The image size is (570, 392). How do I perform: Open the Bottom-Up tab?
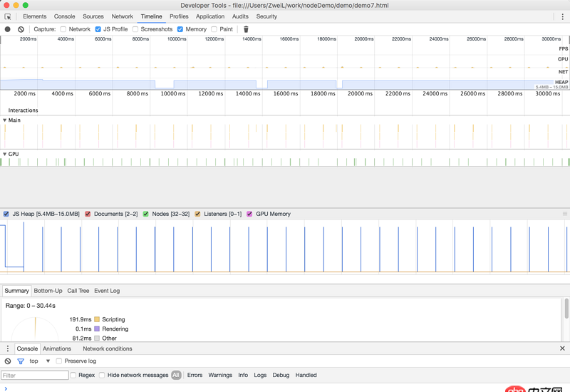click(48, 291)
